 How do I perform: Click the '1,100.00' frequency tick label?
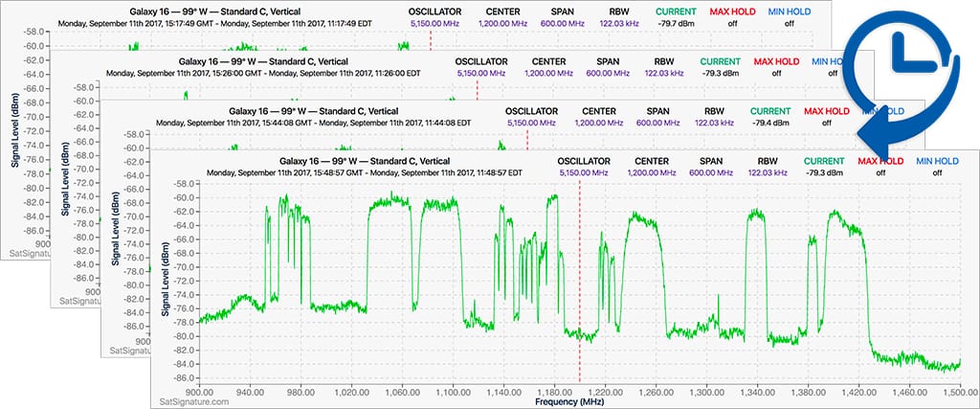tap(453, 392)
